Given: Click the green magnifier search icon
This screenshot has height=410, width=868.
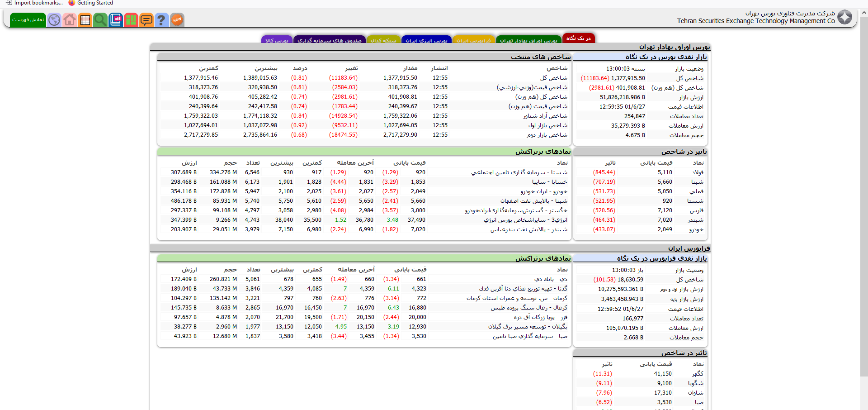Looking at the screenshot, I should [100, 20].
